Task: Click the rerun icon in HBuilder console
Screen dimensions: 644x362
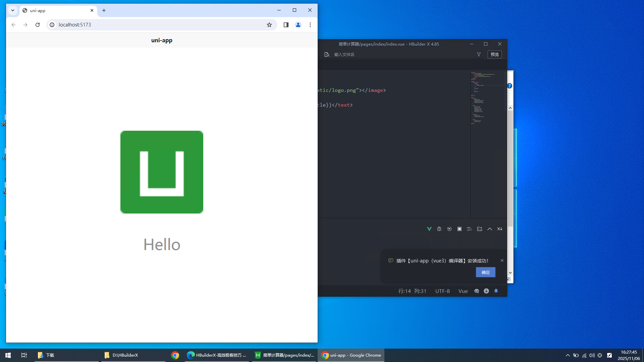Action: pos(449,229)
